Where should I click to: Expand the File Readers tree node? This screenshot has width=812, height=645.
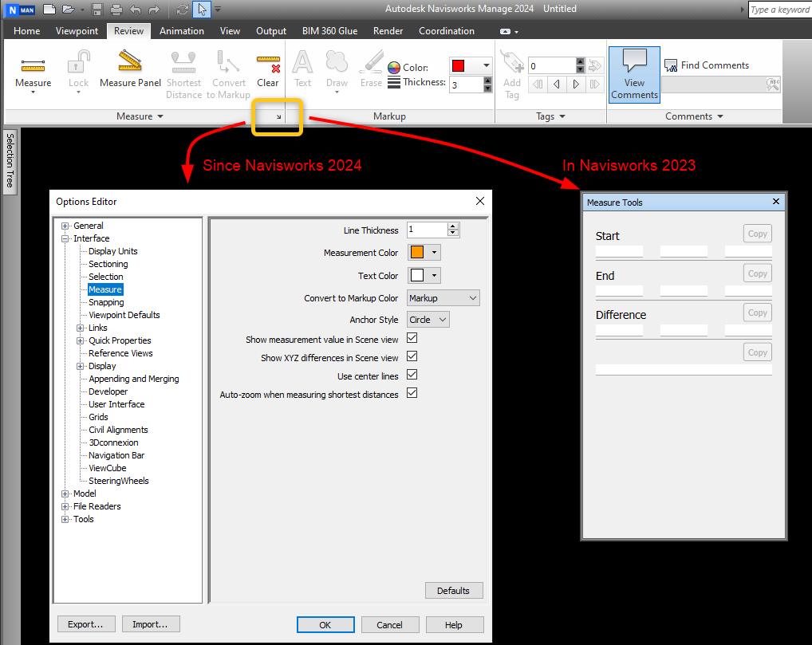click(65, 506)
